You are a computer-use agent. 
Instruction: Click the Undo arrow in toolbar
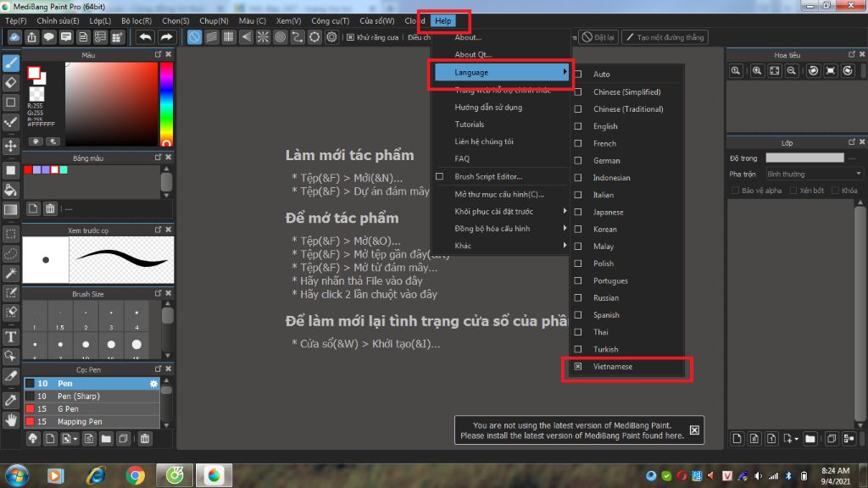pyautogui.click(x=146, y=37)
